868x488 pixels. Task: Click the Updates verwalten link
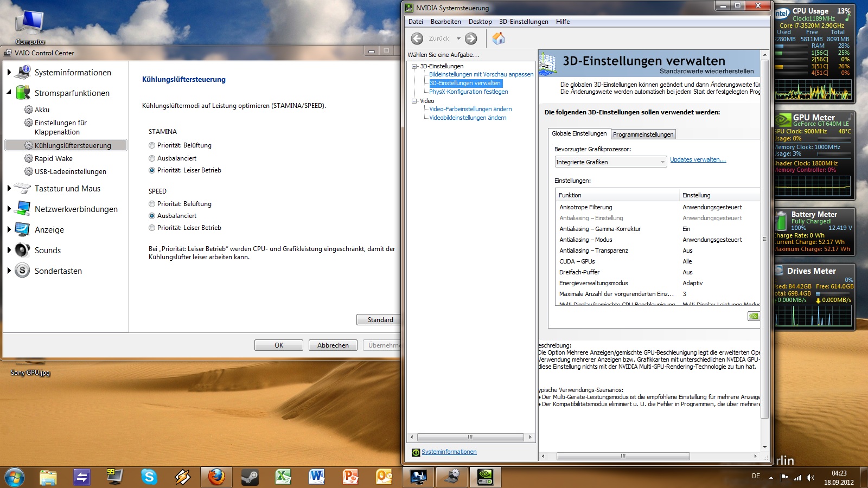click(x=698, y=159)
